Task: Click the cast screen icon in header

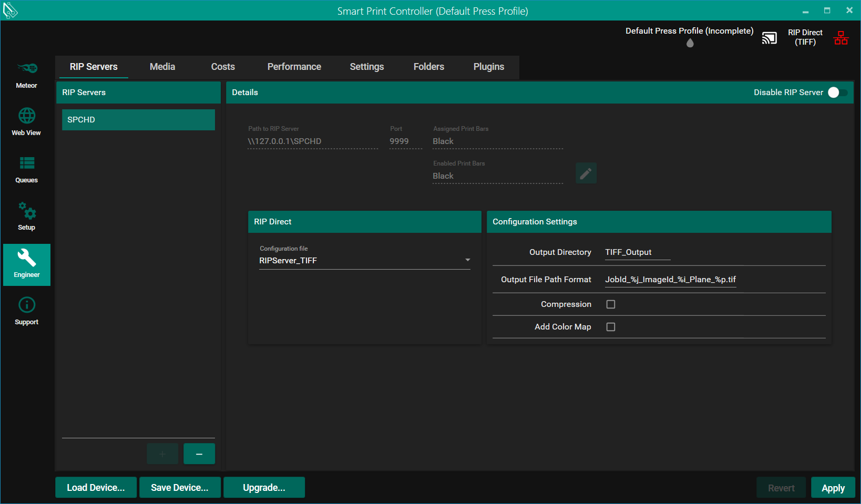Action: [769, 38]
